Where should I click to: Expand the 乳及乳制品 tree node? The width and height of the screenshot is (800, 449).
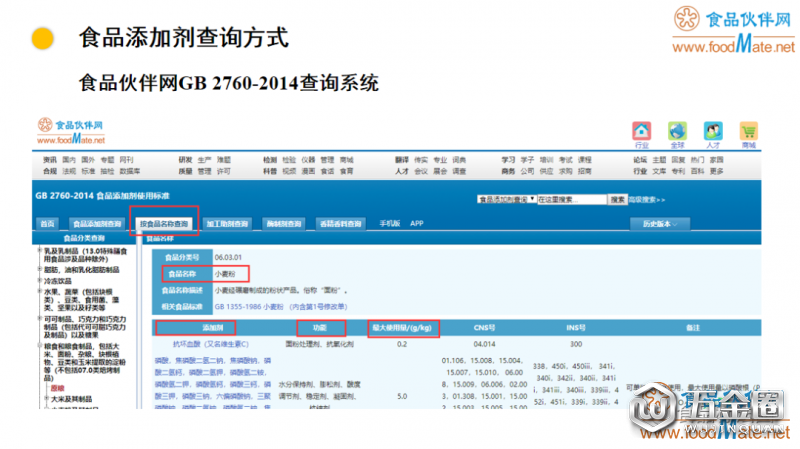tap(39, 251)
